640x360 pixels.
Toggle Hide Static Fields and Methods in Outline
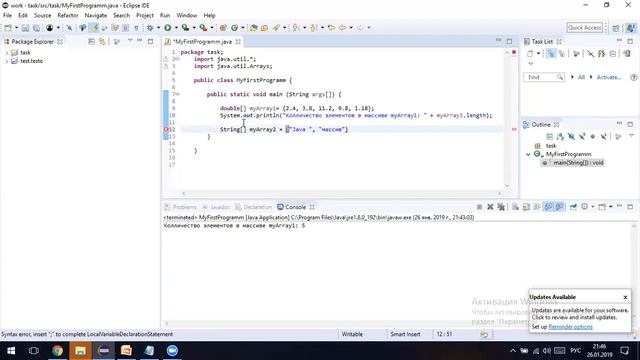(x=582, y=136)
